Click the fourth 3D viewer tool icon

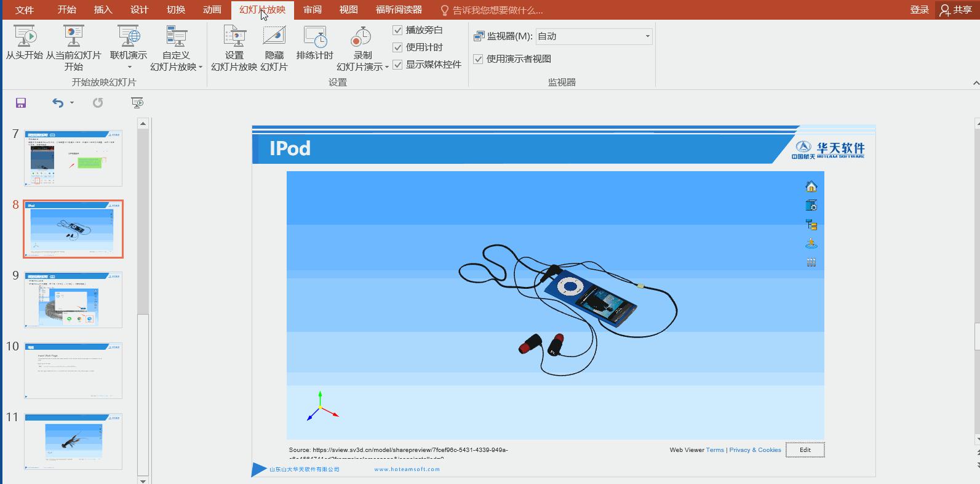coord(811,243)
